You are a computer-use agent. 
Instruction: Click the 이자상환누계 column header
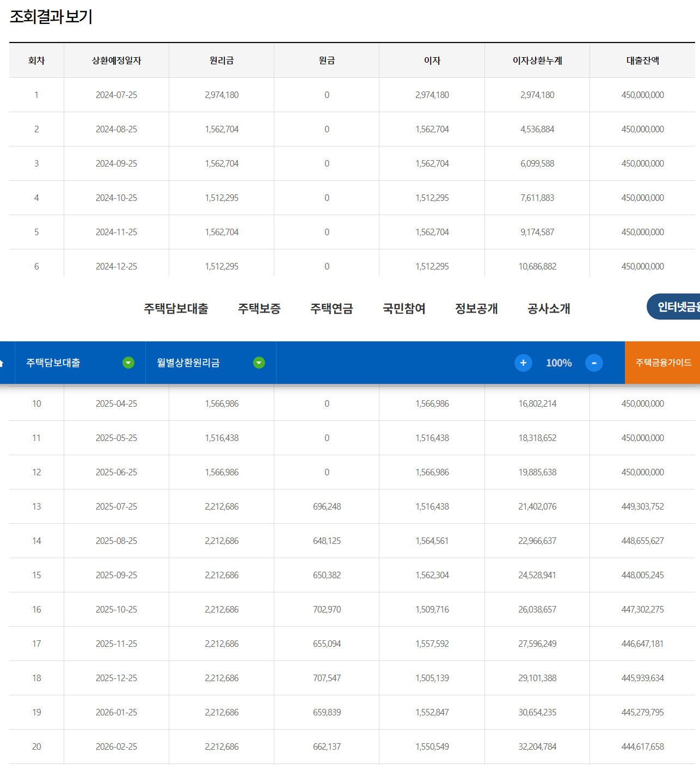click(x=537, y=60)
